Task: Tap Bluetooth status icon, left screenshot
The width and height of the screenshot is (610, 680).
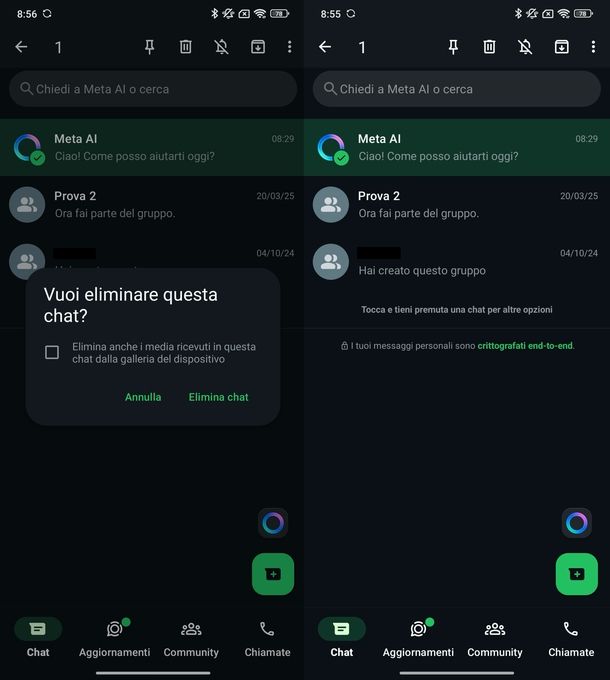Action: (x=214, y=13)
